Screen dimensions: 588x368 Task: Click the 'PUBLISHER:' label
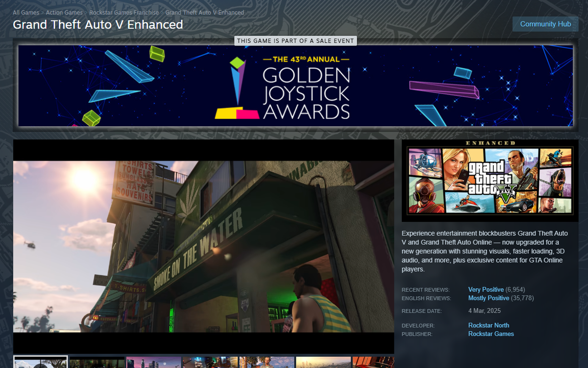click(x=417, y=334)
